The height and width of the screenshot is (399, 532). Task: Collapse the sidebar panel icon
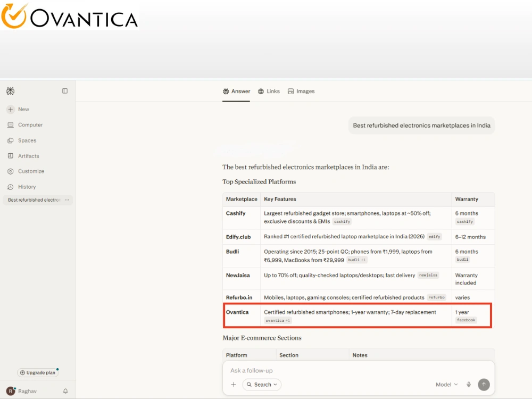pyautogui.click(x=65, y=91)
